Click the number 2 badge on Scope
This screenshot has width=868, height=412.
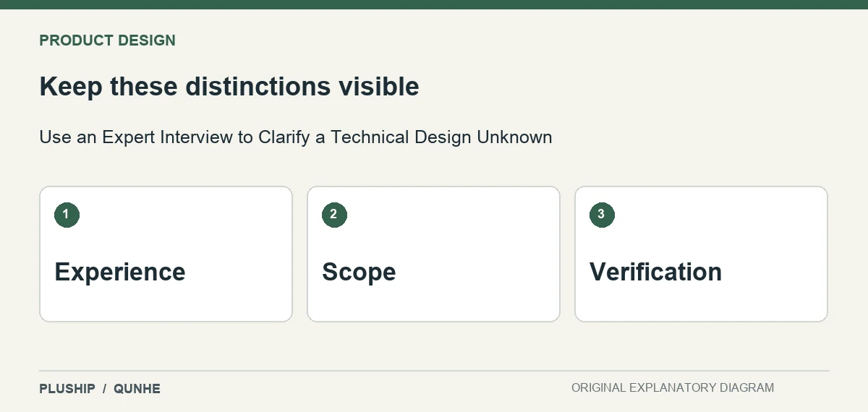click(x=334, y=215)
